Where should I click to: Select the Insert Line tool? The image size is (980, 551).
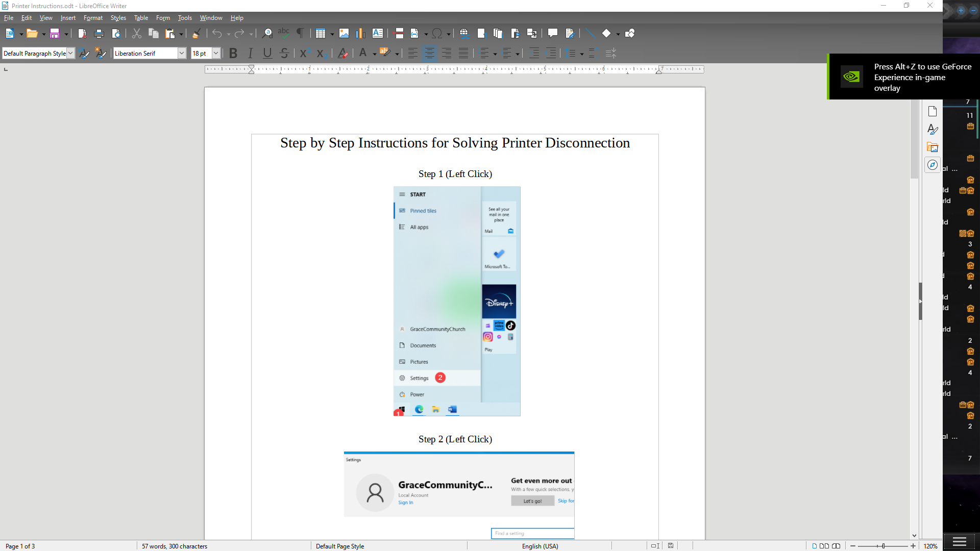pos(590,34)
